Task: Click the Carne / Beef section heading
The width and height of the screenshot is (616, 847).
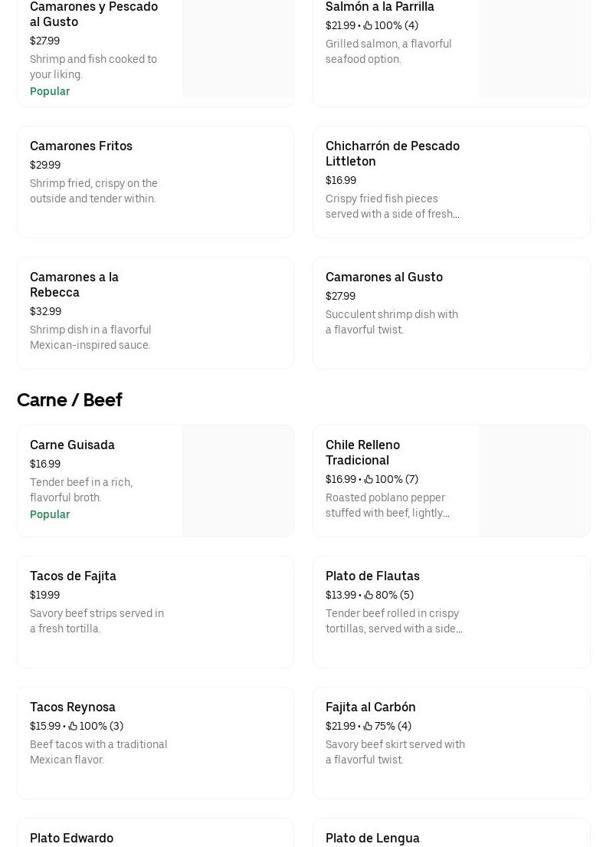Action: [70, 399]
